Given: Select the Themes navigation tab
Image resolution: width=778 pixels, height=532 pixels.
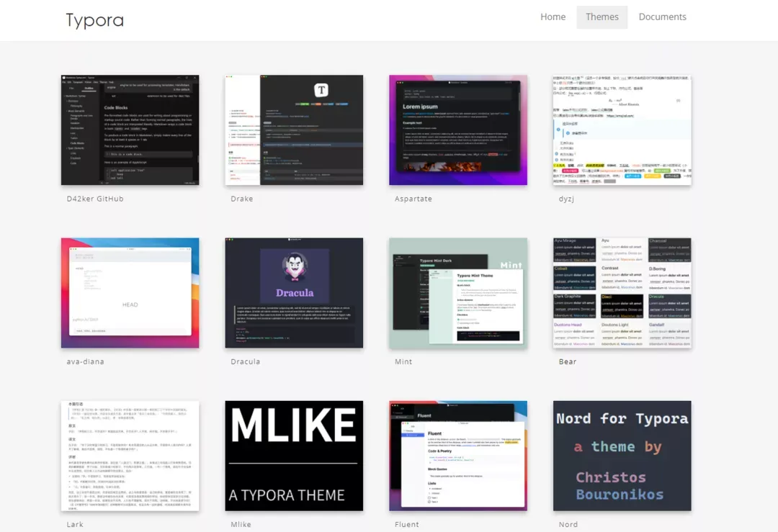Looking at the screenshot, I should [602, 17].
